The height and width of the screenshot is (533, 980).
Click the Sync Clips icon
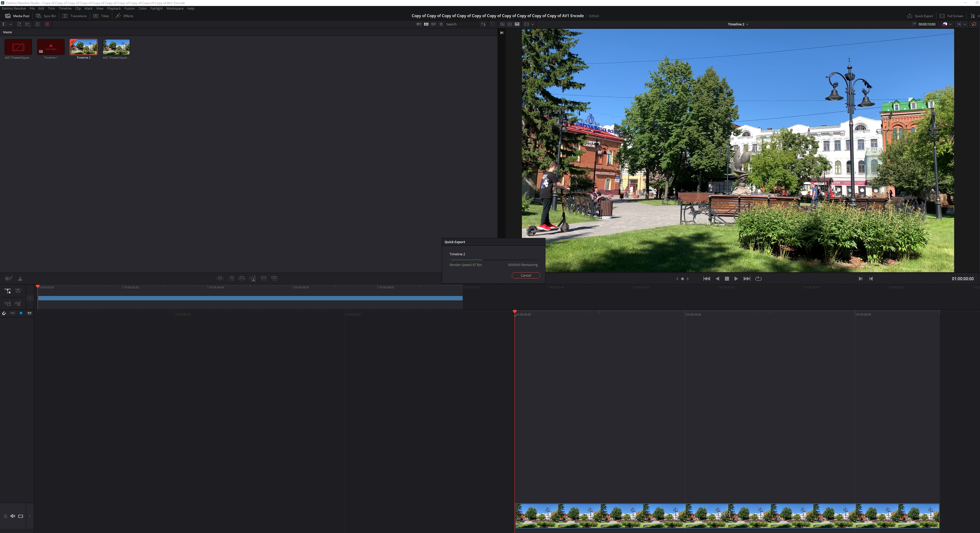(38, 24)
